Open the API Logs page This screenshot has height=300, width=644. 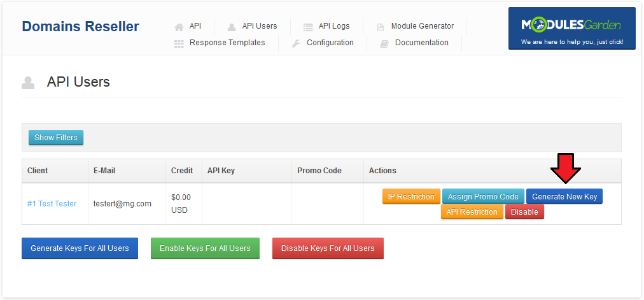pyautogui.click(x=334, y=26)
